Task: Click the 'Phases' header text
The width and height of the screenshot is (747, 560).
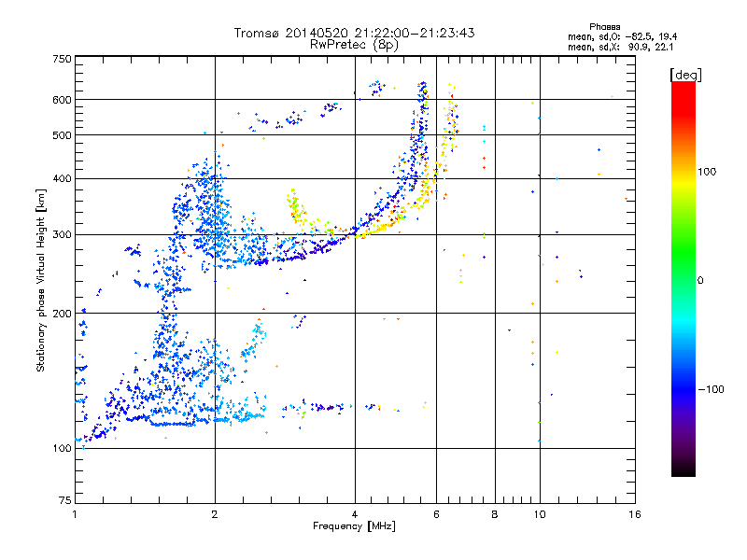Action: [x=604, y=27]
